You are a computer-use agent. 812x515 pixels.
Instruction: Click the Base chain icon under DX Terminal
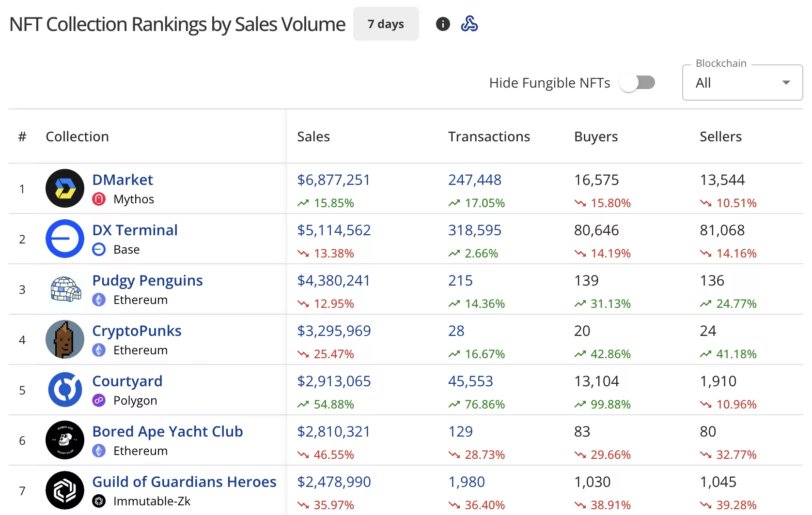click(99, 249)
